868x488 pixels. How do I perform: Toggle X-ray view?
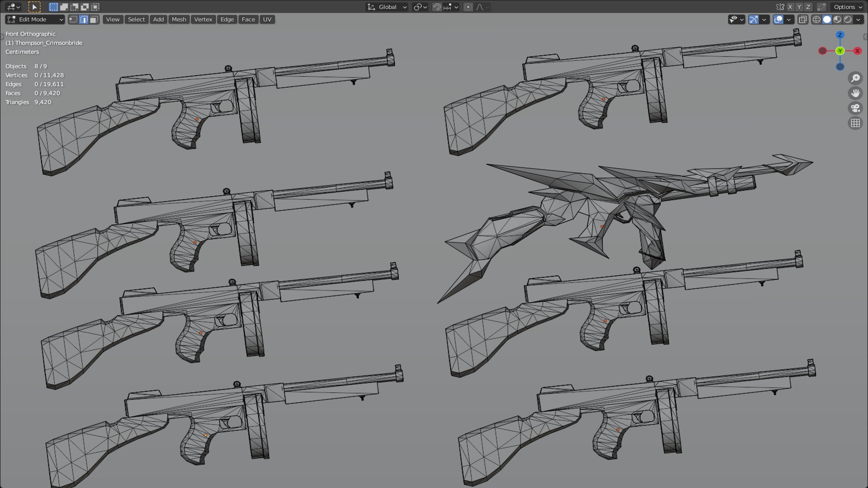803,19
